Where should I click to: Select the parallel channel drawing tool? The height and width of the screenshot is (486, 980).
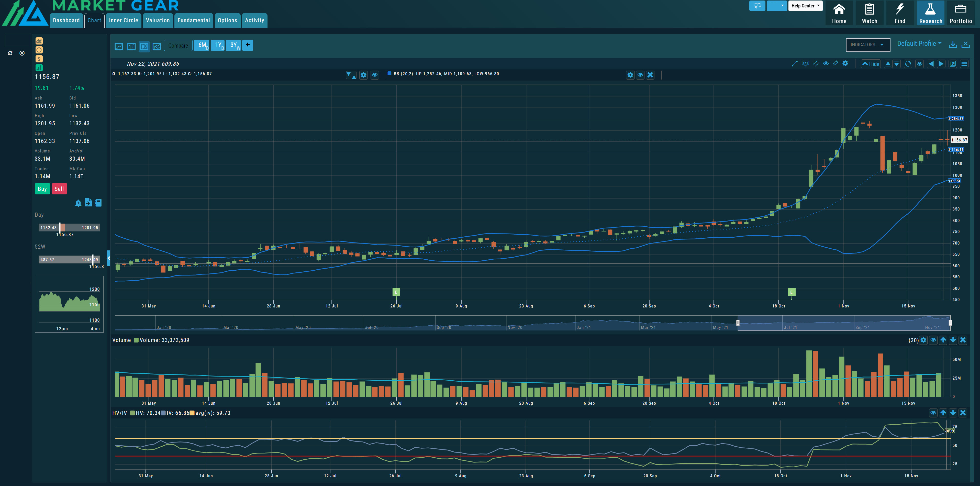(x=816, y=63)
